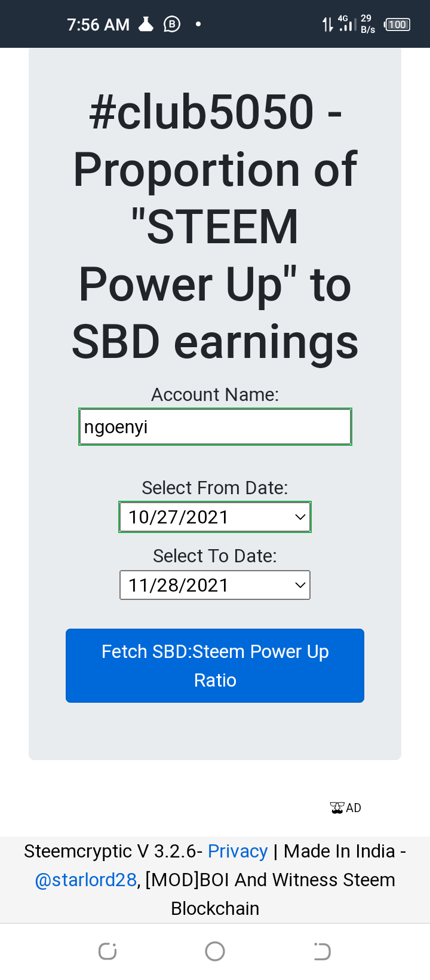
Task: Tap the 7:56 AM clock
Action: (99, 24)
